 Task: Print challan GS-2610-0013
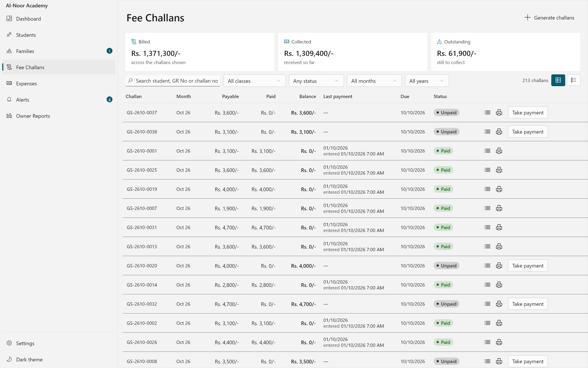click(499, 247)
